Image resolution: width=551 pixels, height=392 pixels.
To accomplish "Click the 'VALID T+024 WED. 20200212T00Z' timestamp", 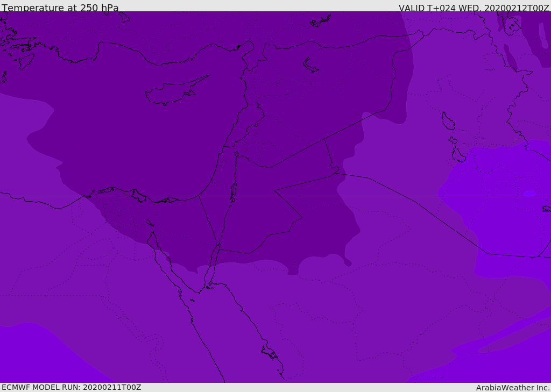I will coord(474,8).
